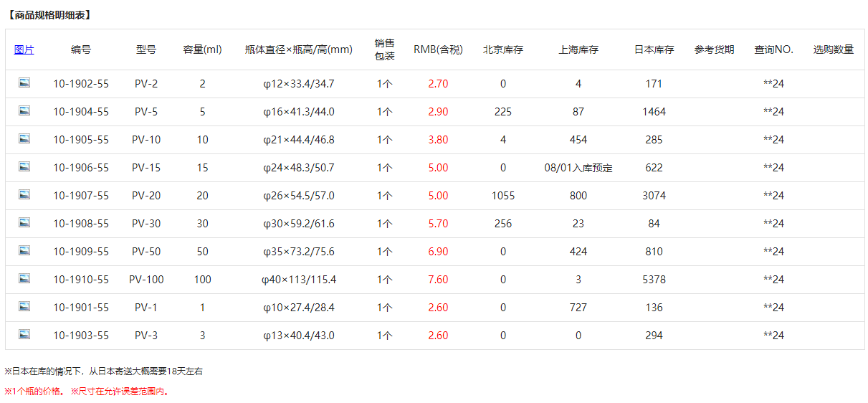Select product number 10-1904-55
868x403 pixels.
coord(81,112)
